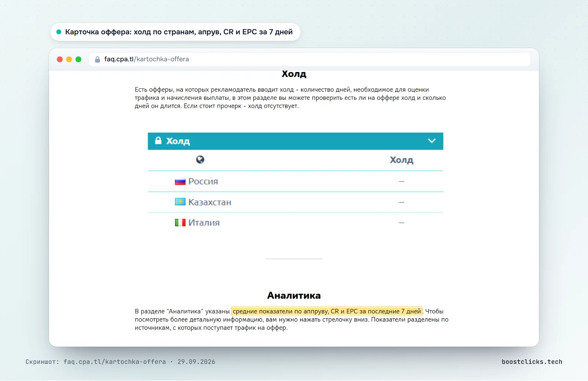Click the Холд page heading above the paragraph
Viewport: 588px width, 381px height.
point(294,74)
